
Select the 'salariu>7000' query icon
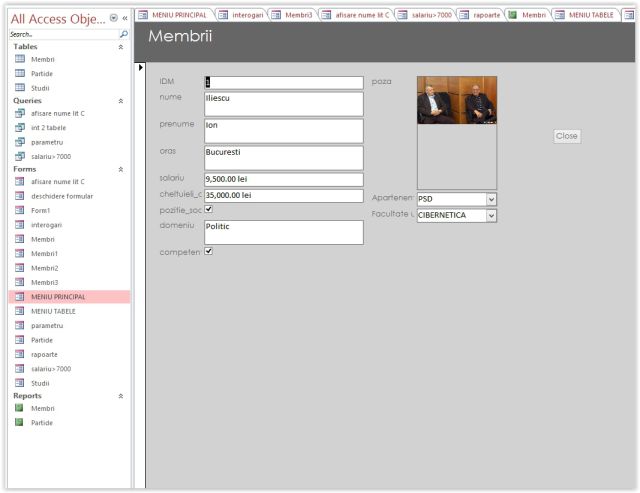pyautogui.click(x=20, y=156)
